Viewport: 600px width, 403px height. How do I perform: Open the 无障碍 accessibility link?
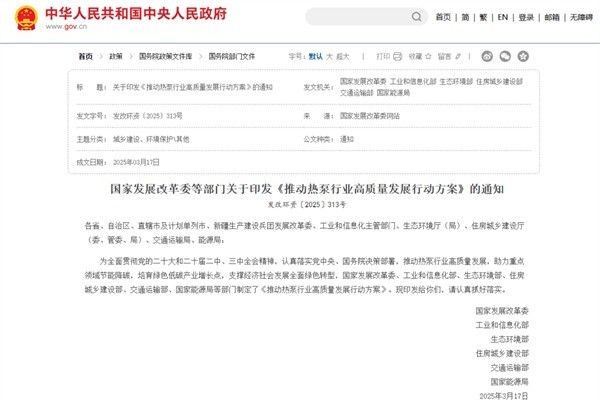click(581, 17)
